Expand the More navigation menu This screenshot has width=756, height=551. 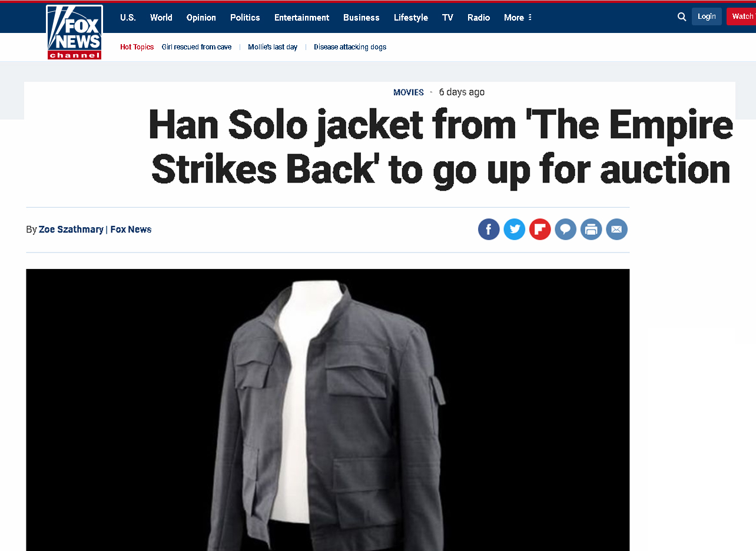(x=518, y=18)
